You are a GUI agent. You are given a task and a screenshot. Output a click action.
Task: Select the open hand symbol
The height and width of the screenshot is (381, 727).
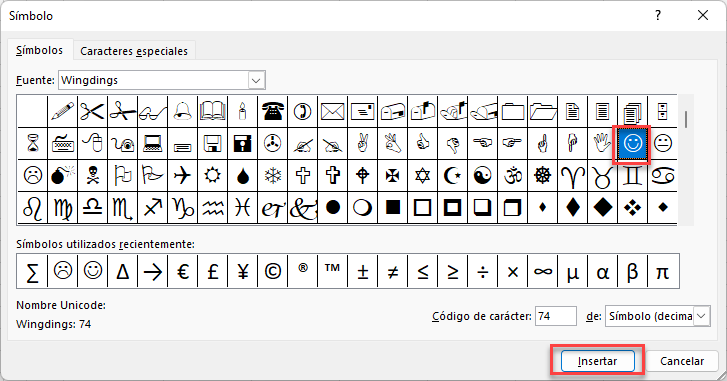click(602, 144)
